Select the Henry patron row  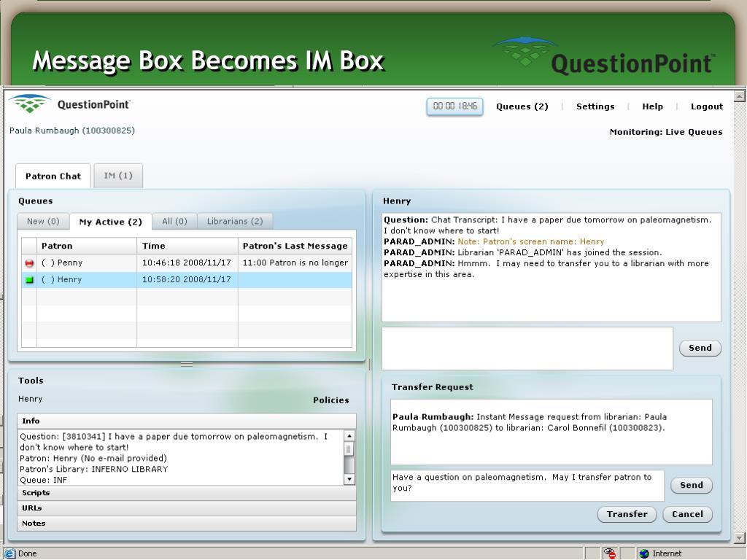click(187, 279)
